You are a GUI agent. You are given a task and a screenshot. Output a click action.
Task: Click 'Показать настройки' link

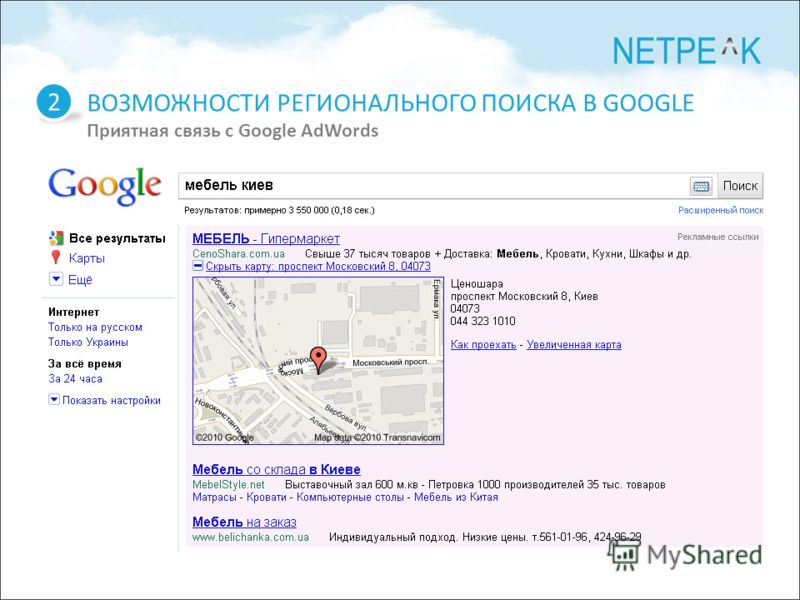[111, 401]
